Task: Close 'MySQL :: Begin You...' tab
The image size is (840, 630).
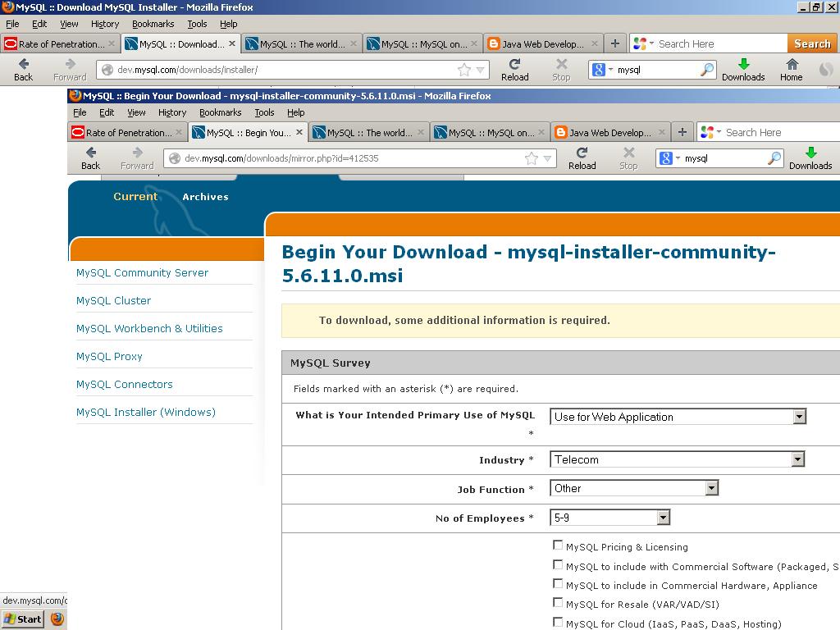Action: 299,132
